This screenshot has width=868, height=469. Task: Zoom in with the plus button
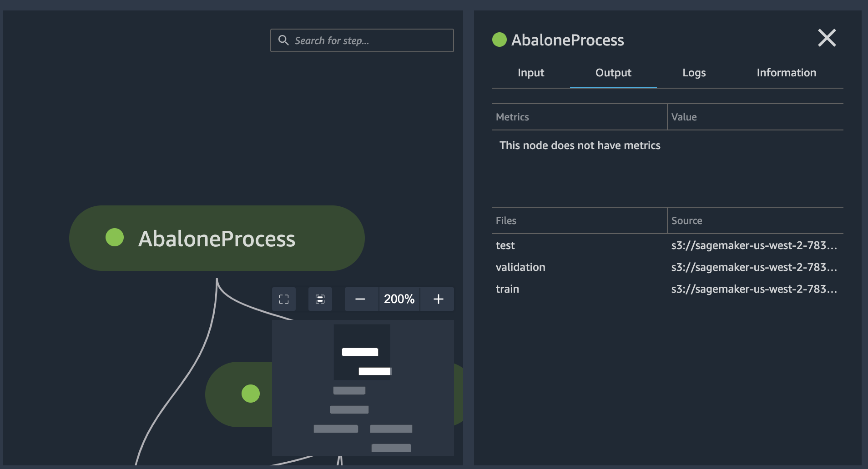pyautogui.click(x=438, y=299)
